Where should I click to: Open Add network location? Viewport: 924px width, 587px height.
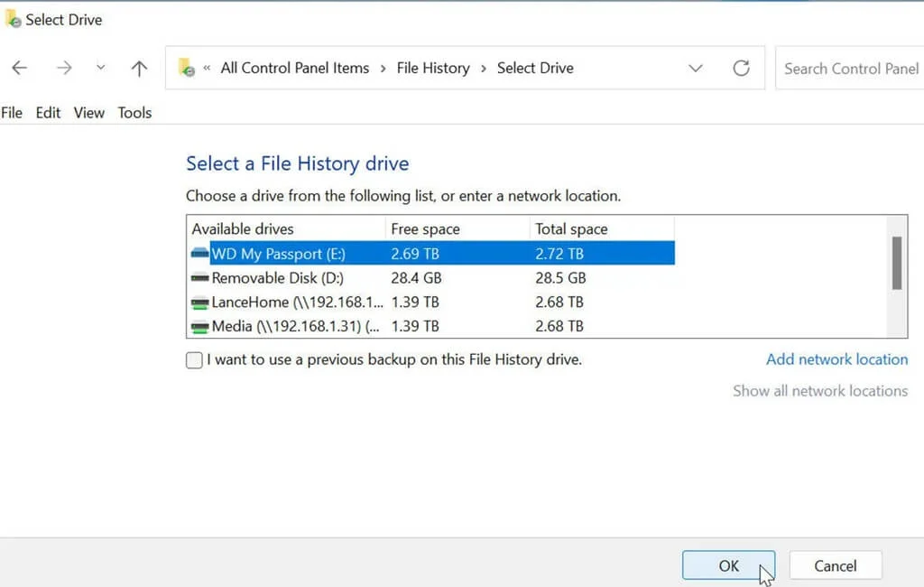(x=836, y=359)
